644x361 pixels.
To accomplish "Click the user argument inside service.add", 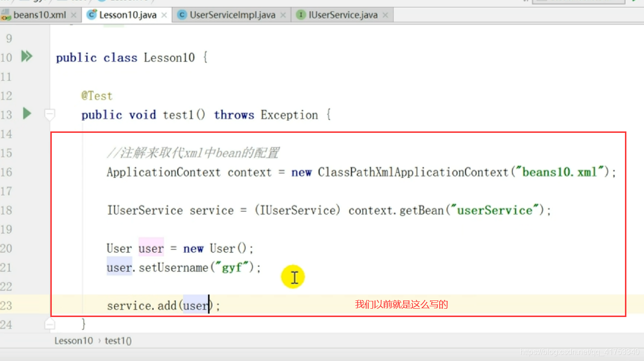I will coord(196,306).
